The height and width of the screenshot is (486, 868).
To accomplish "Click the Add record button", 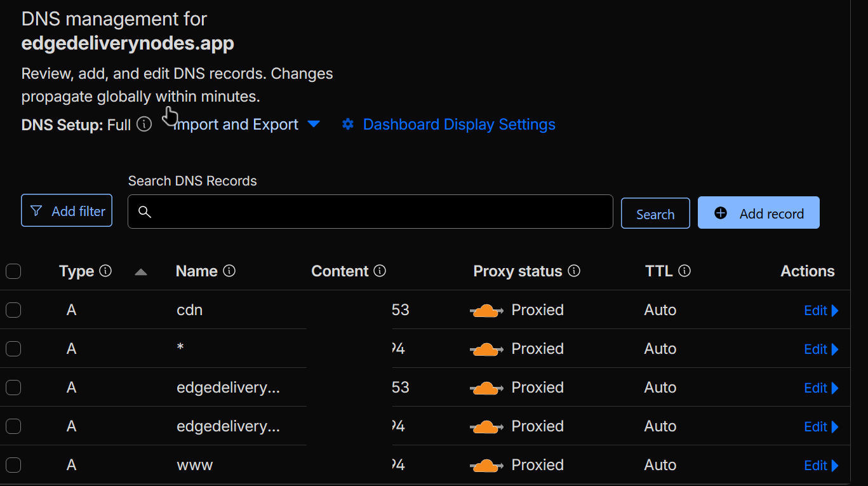I will pyautogui.click(x=759, y=213).
